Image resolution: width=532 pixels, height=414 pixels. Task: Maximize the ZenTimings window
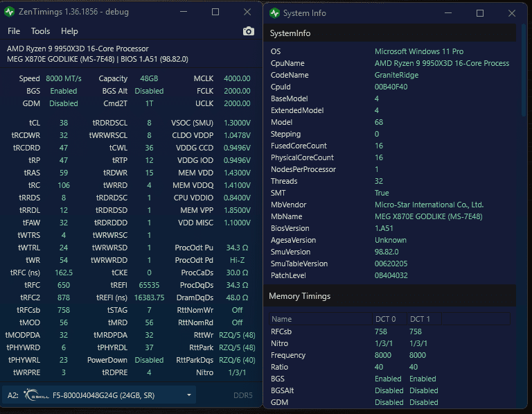click(215, 12)
